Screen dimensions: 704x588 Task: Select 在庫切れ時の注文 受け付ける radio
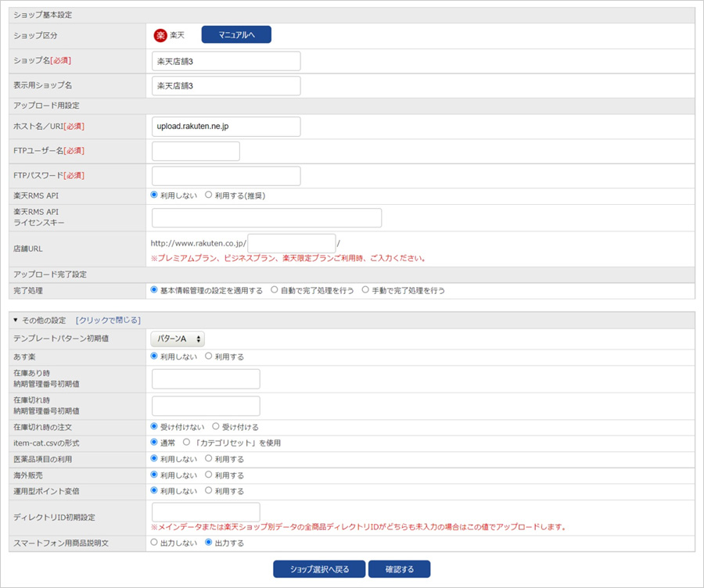[x=216, y=426]
